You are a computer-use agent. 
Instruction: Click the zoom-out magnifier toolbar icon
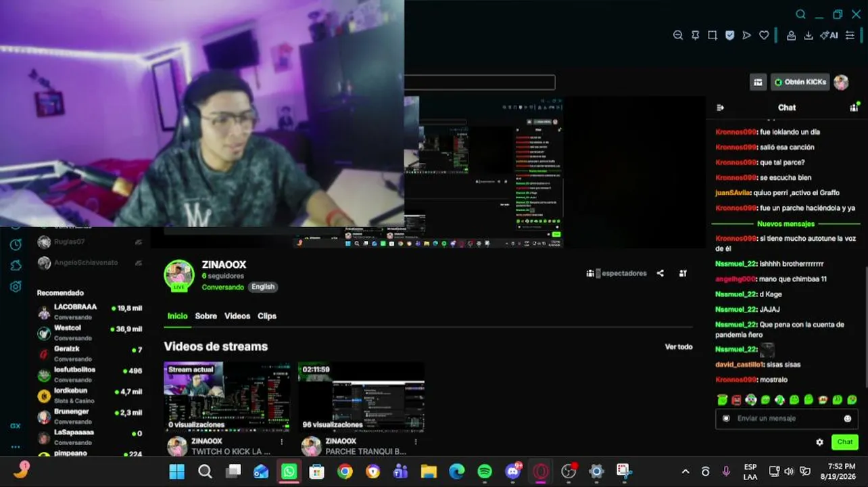pyautogui.click(x=678, y=35)
